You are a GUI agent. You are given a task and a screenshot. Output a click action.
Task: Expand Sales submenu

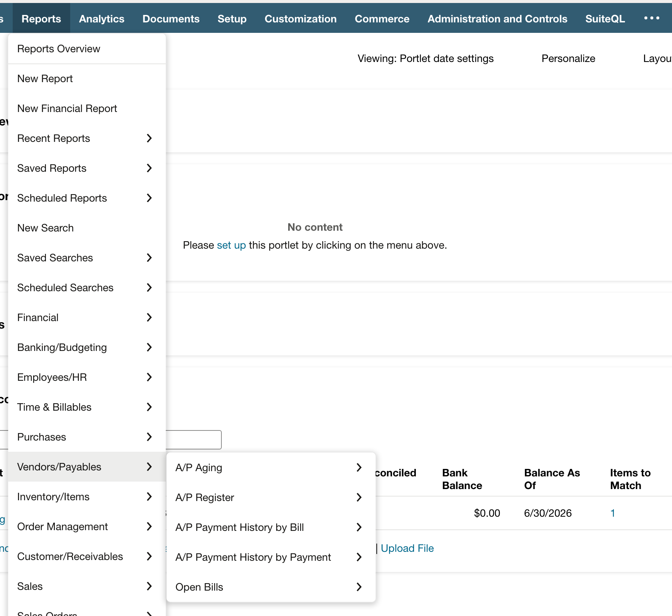click(87, 587)
